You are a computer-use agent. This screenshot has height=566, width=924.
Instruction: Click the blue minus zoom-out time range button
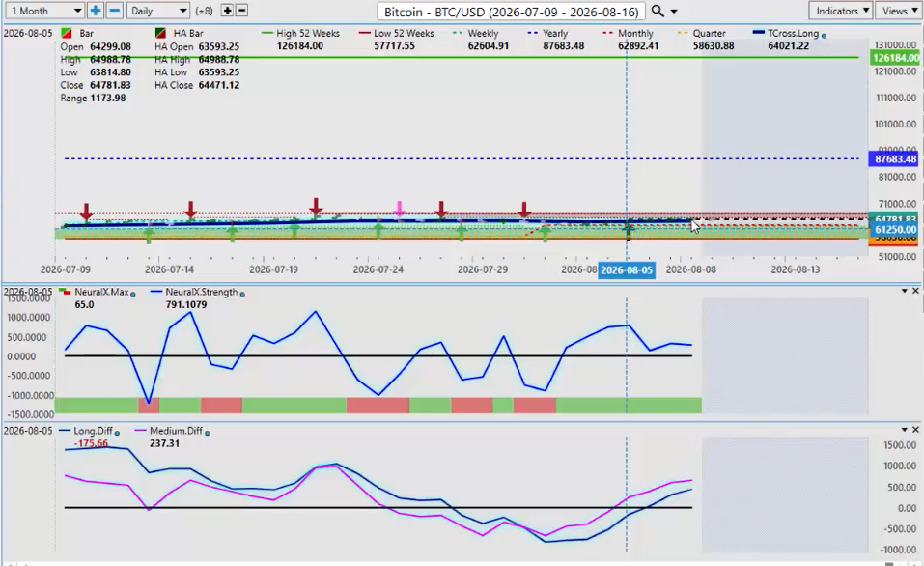click(x=115, y=11)
